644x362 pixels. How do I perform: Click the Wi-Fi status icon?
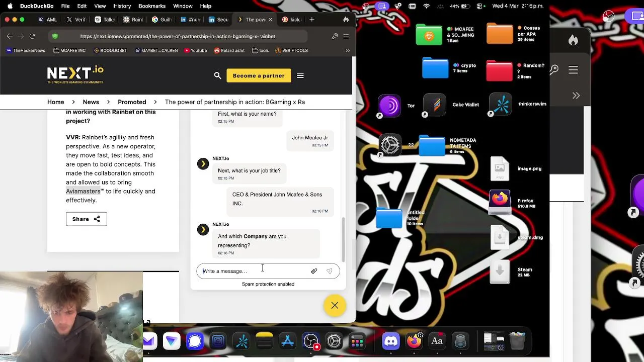[427, 6]
